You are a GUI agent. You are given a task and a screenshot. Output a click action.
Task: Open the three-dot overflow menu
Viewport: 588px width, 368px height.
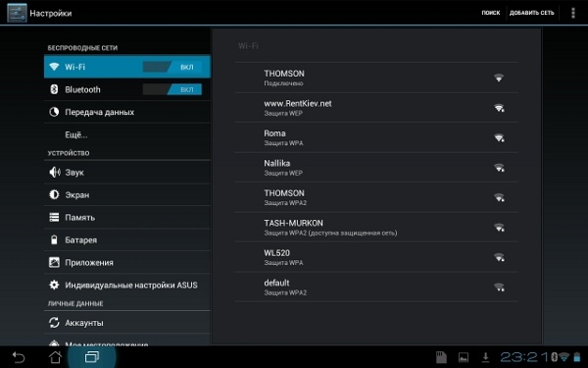(572, 13)
